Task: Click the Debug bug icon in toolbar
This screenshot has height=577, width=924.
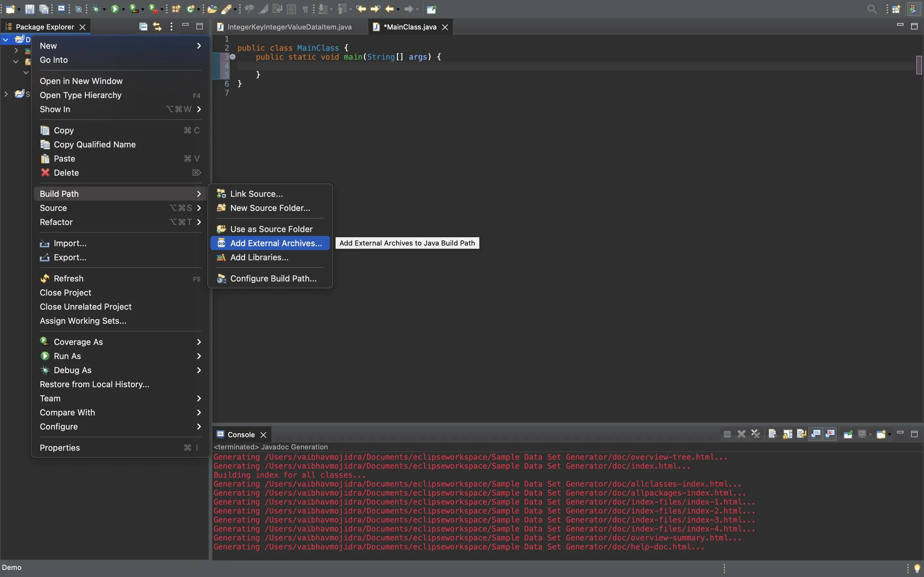Action: [96, 9]
